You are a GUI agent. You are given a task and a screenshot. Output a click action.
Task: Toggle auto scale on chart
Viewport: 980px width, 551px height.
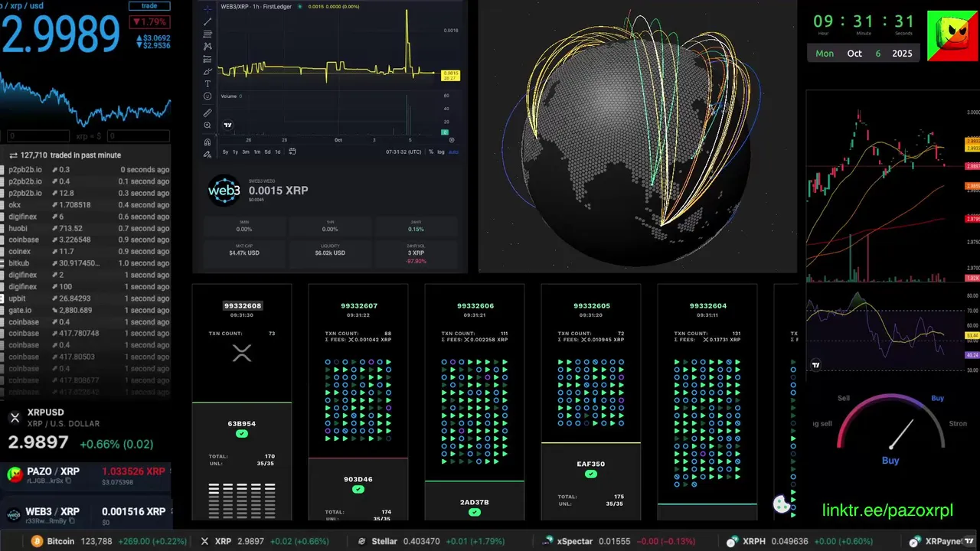453,152
